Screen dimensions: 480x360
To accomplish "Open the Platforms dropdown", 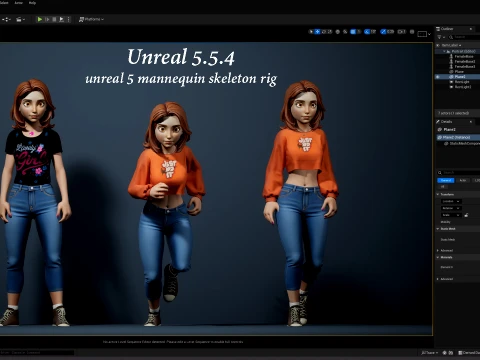I will click(x=91, y=19).
